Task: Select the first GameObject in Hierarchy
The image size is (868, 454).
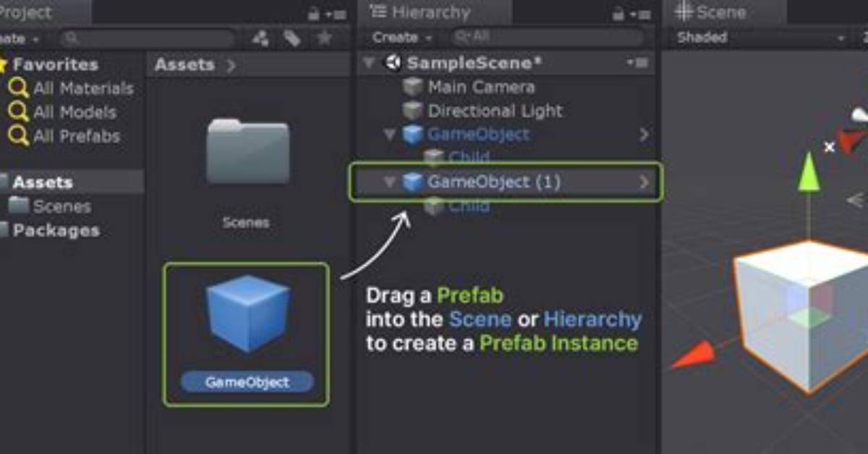Action: coord(478,134)
